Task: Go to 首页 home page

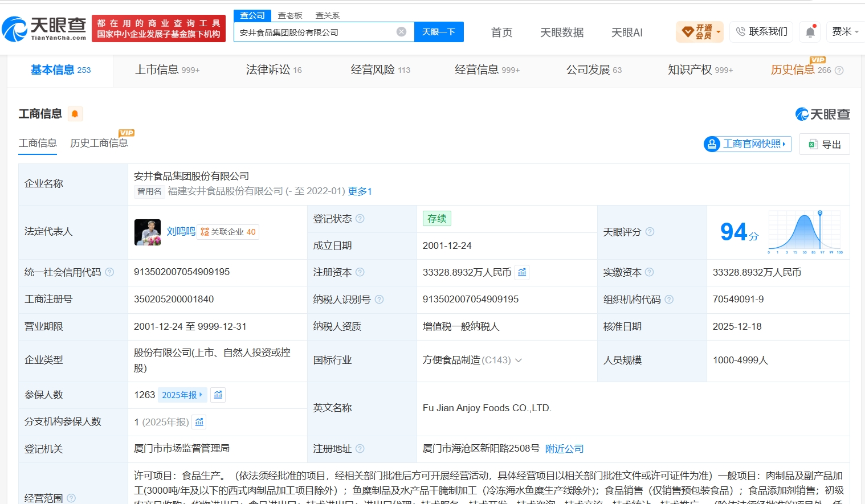Action: (501, 32)
